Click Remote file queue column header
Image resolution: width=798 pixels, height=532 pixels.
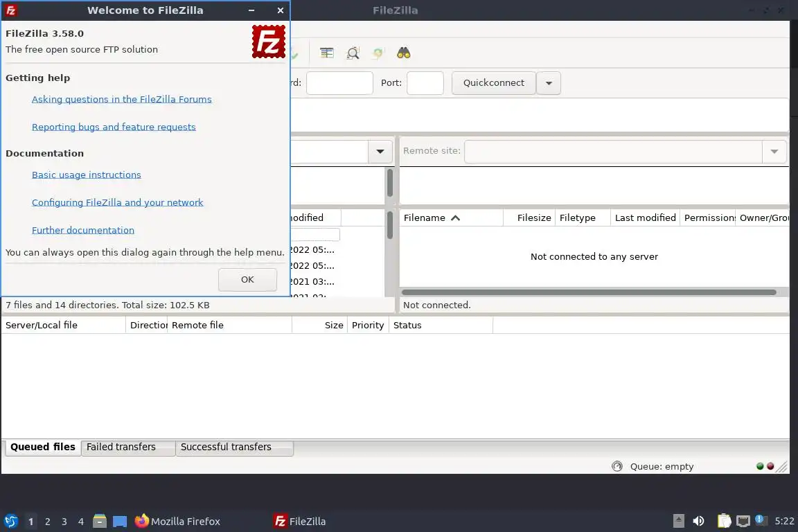coord(229,326)
